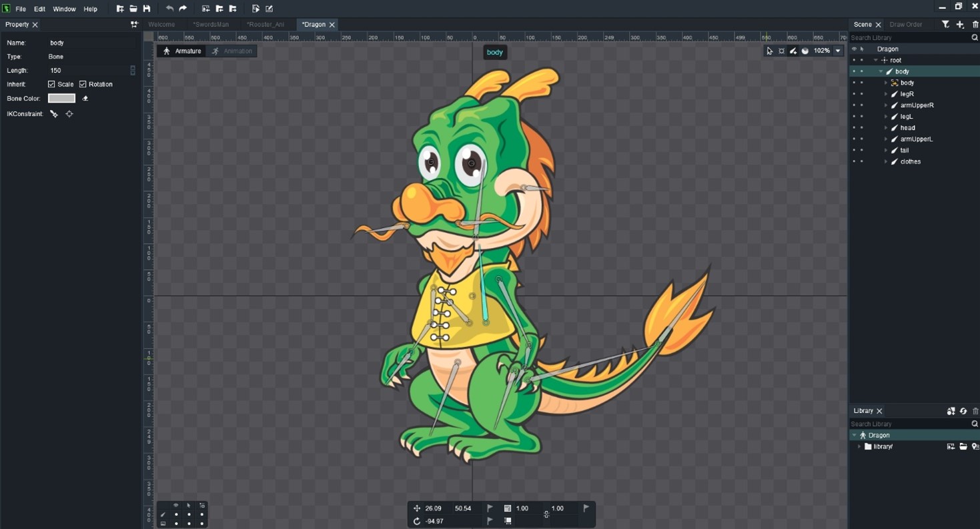The height and width of the screenshot is (529, 980).
Task: Open the Window menu
Action: pos(64,9)
